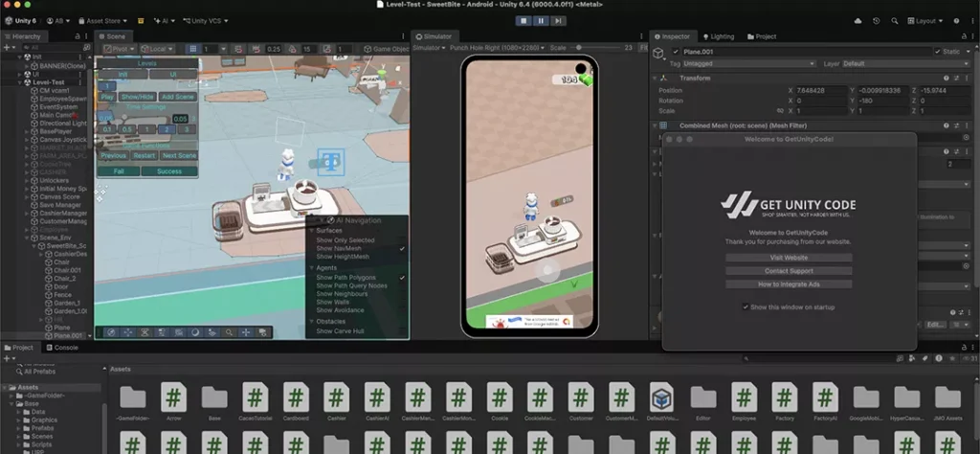Viewport: 980px width, 454px height.
Task: Open Unity VCS dropdown
Action: coord(205,21)
